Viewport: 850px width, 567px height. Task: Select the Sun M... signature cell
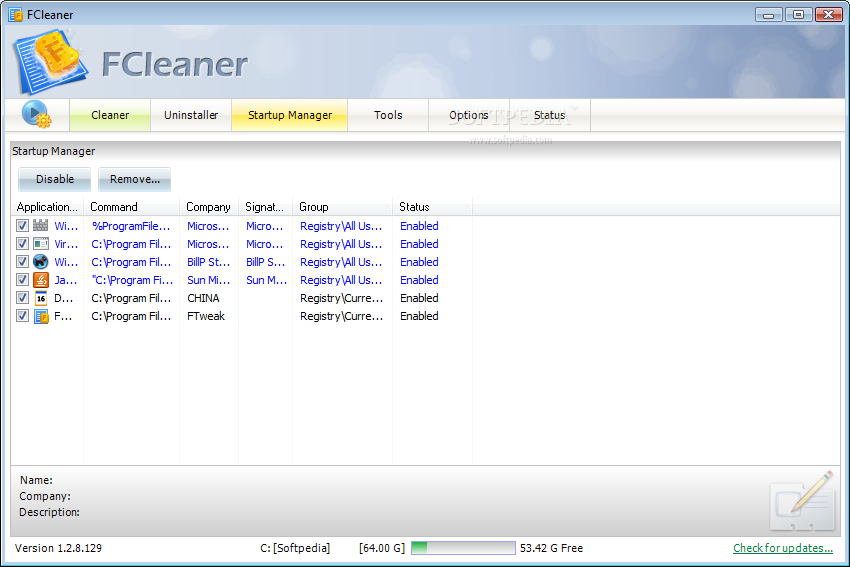(266, 280)
